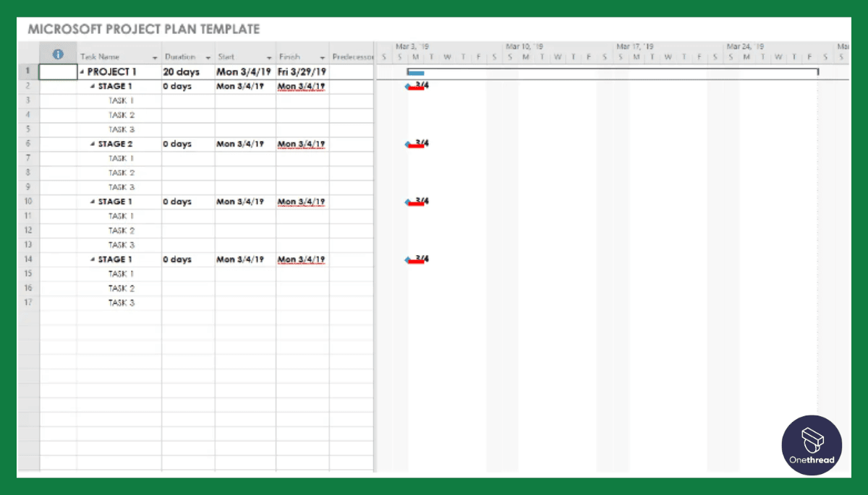The image size is (868, 495).
Task: Click the 3/4 label beside the top milestone
Action: 420,84
